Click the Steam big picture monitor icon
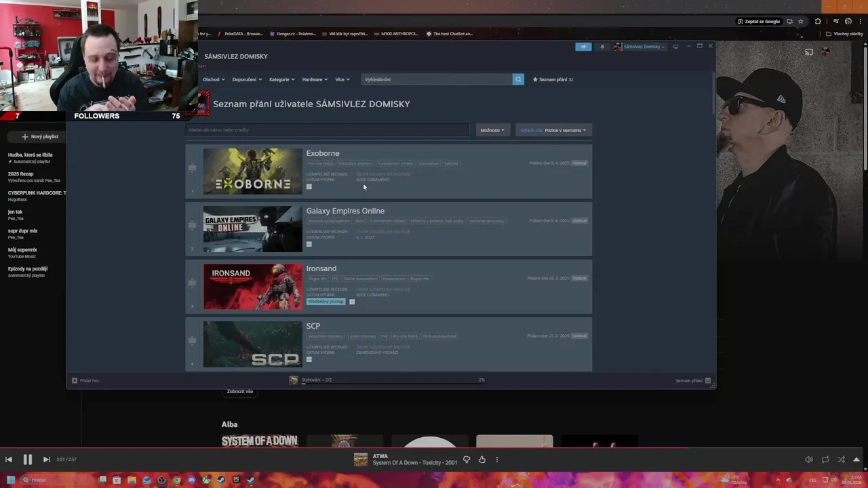This screenshot has width=868, height=488. click(x=675, y=47)
